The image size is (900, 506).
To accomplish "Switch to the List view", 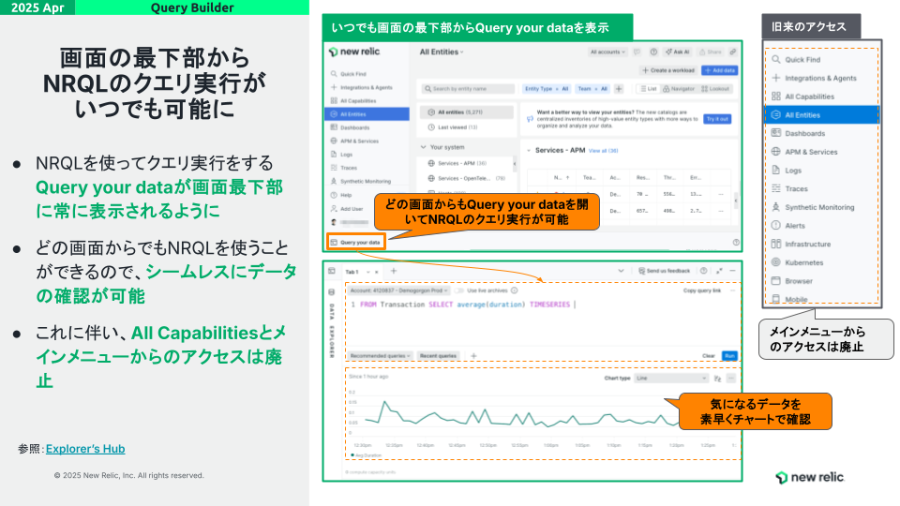I will [649, 88].
